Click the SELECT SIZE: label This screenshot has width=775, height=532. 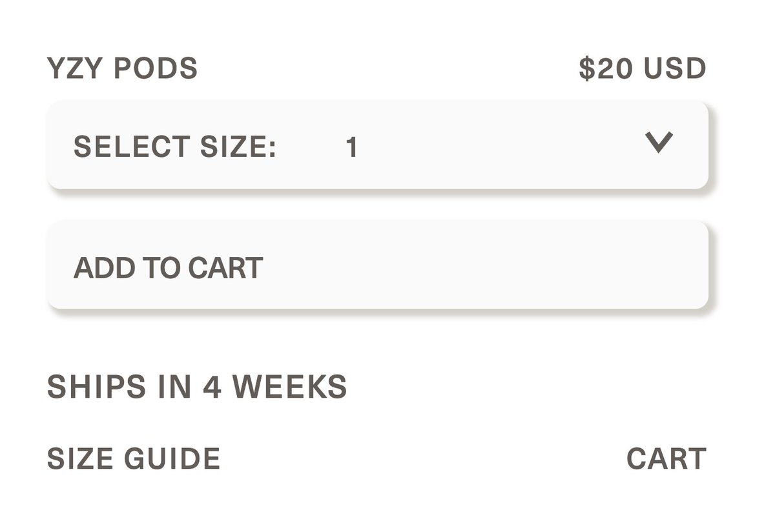(x=174, y=148)
